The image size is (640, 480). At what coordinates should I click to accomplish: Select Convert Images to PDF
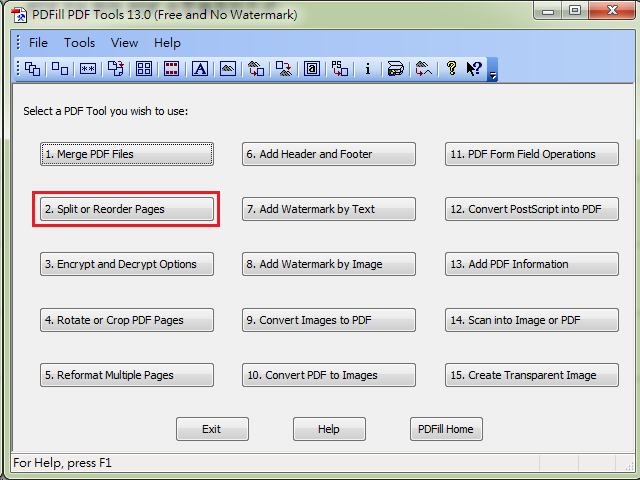[x=329, y=320]
